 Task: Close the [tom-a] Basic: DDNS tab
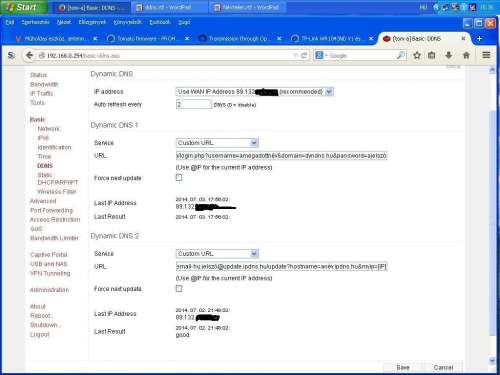pos(463,39)
